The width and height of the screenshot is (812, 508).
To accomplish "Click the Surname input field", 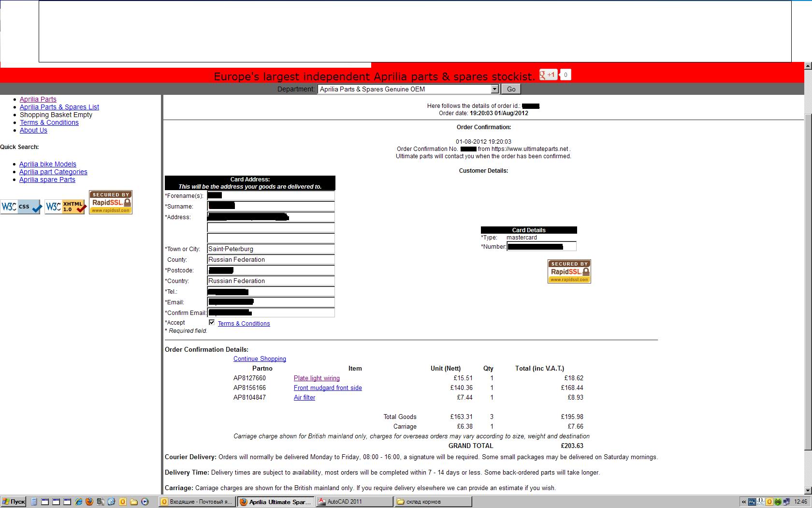I will pyautogui.click(x=271, y=207).
